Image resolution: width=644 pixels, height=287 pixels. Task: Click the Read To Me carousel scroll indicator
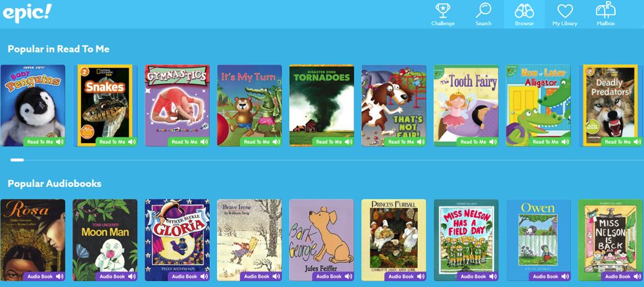click(17, 160)
